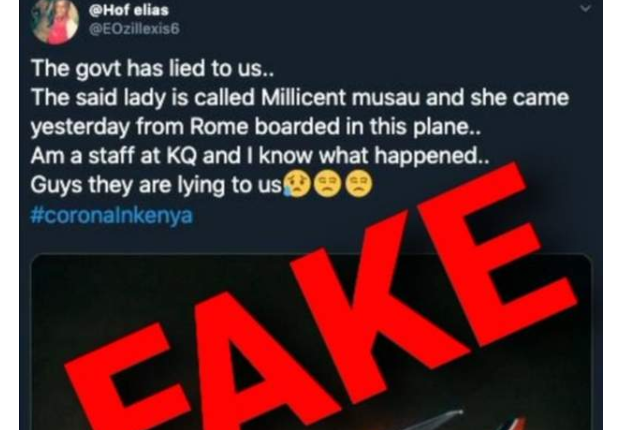
Task: Open the attached plane photo
Action: point(311,342)
